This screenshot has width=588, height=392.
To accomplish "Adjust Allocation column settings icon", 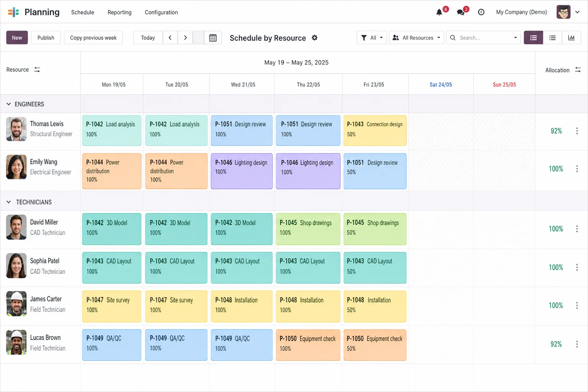I will pyautogui.click(x=578, y=70).
